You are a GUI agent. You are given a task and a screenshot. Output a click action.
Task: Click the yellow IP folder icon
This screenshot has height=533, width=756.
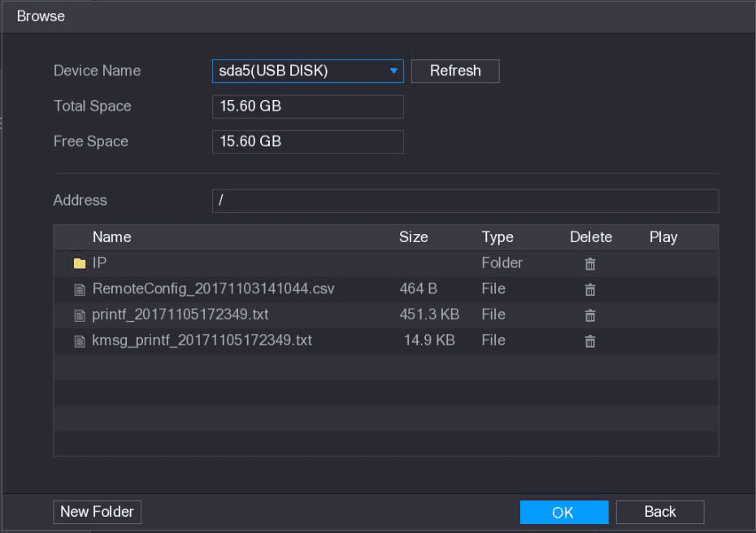(x=80, y=263)
